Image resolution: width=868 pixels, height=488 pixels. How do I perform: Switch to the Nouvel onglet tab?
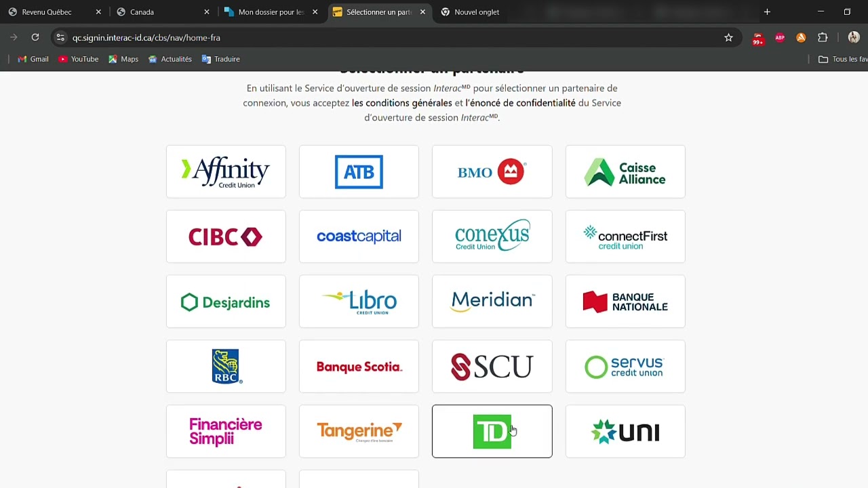click(x=477, y=12)
